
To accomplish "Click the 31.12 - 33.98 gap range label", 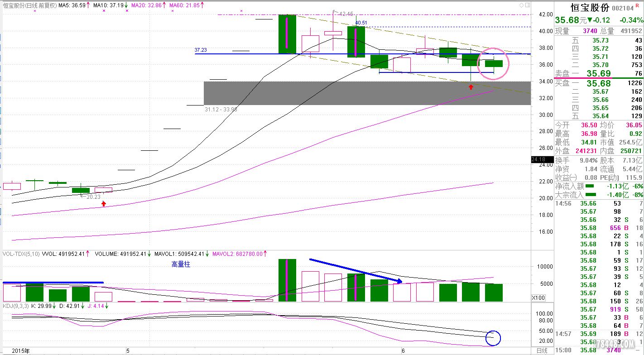I will pyautogui.click(x=221, y=109).
